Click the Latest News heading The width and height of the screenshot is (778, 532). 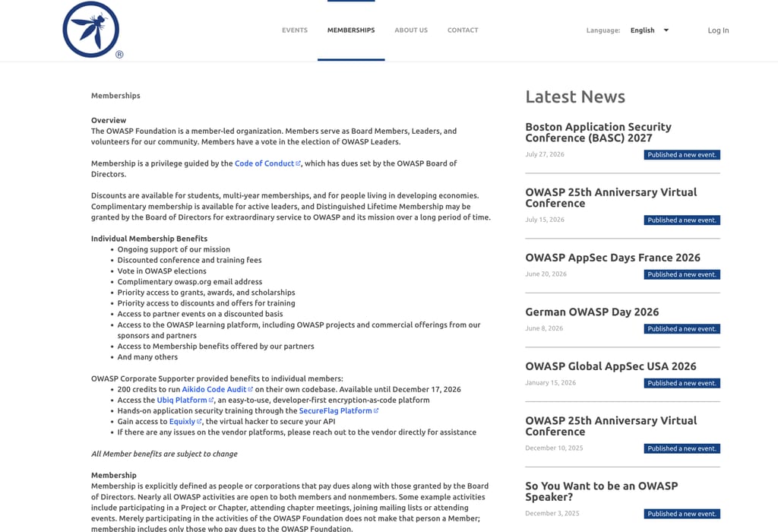point(575,97)
